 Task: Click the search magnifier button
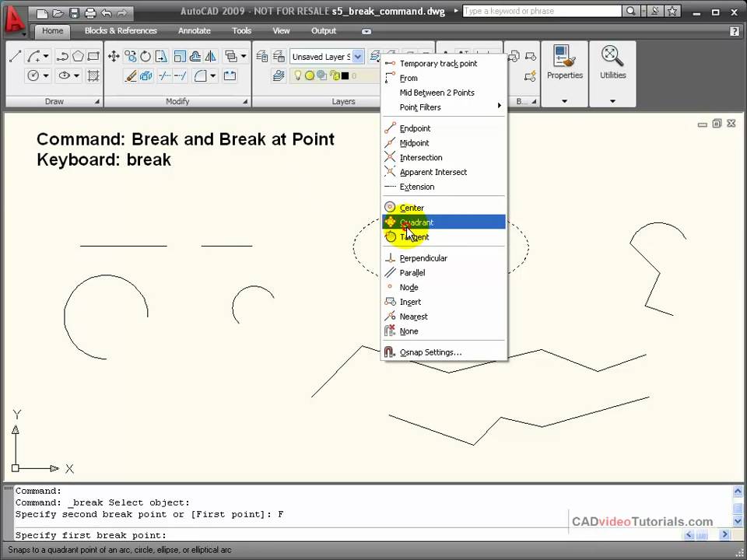pos(630,11)
